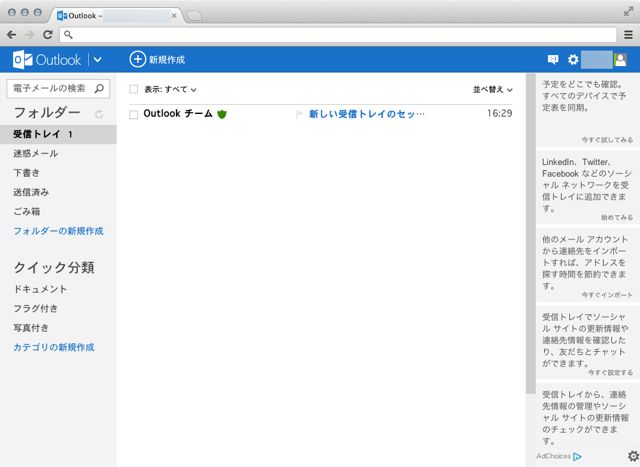
Task: Click the account name box in header
Action: 597,60
